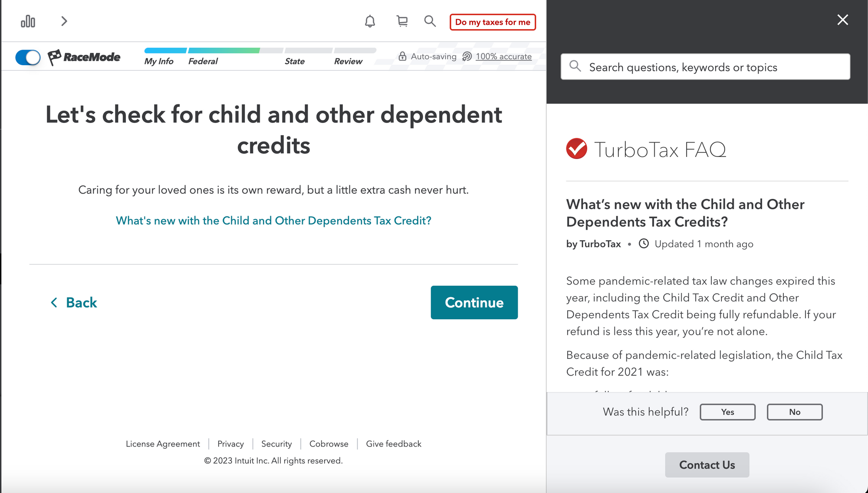Click the magnifier search icon in top bar
This screenshot has width=868, height=493.
click(x=430, y=21)
